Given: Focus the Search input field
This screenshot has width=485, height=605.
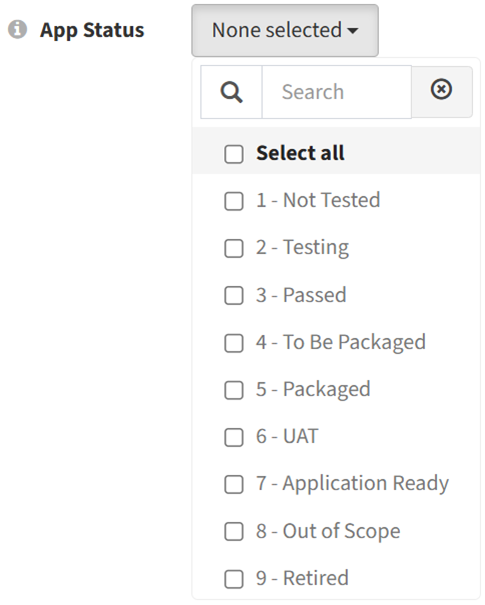Looking at the screenshot, I should tap(336, 92).
